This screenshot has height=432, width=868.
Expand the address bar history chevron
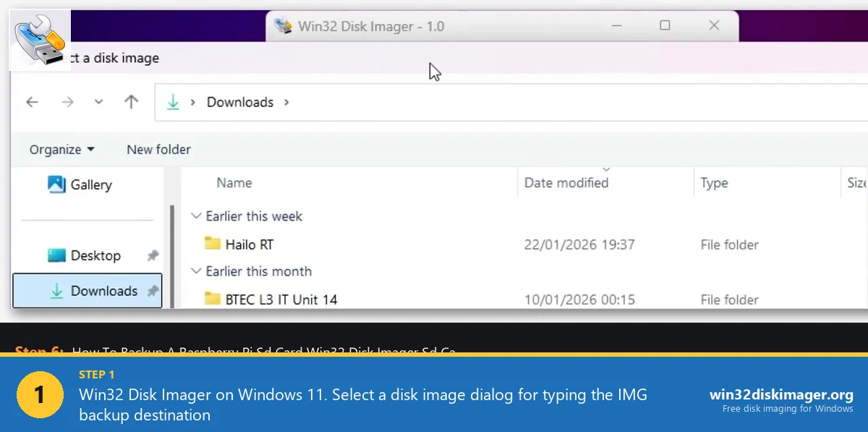click(x=99, y=101)
